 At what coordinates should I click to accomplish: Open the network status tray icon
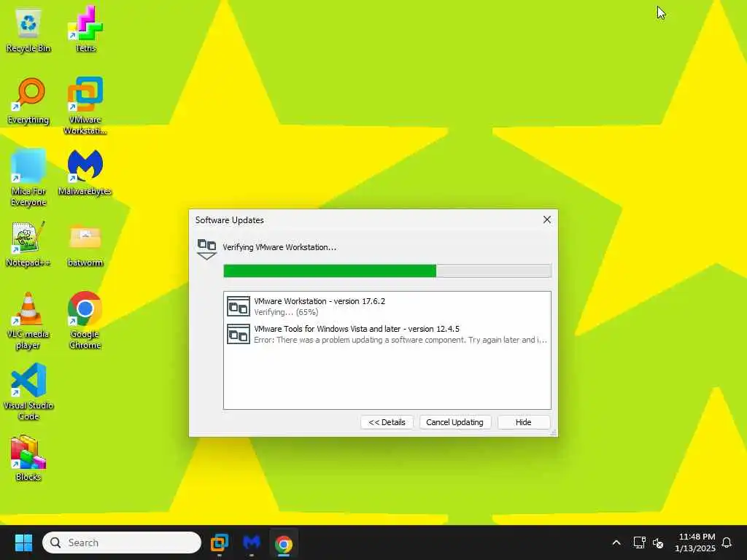639,542
